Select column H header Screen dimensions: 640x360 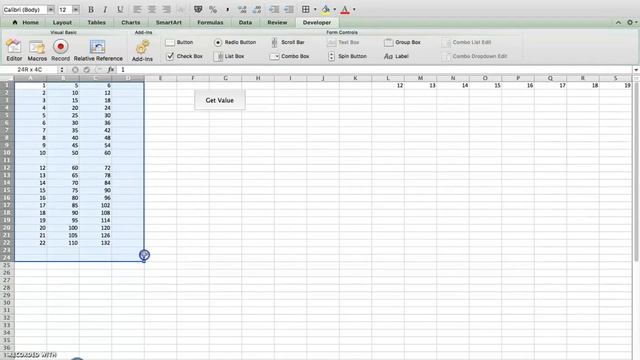(258, 78)
